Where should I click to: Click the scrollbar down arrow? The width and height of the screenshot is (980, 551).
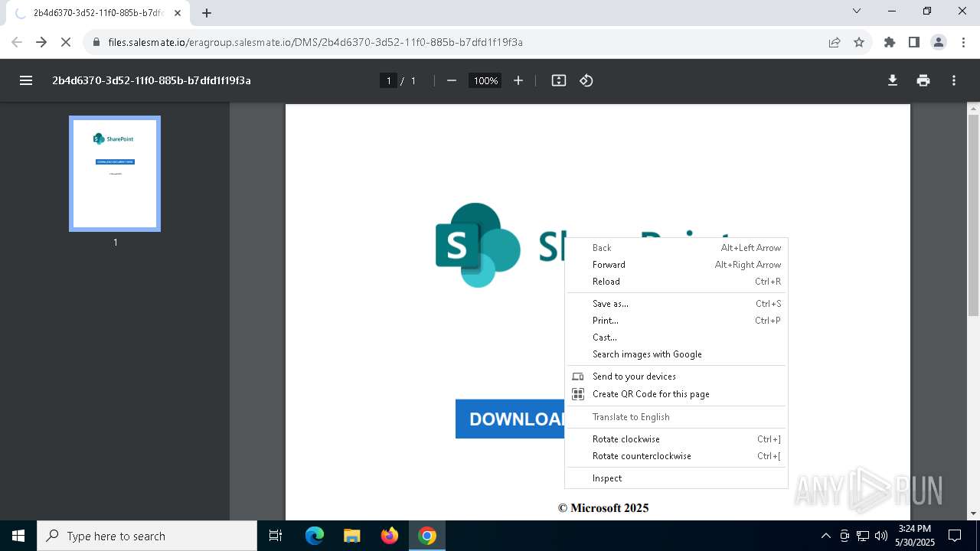(973, 514)
